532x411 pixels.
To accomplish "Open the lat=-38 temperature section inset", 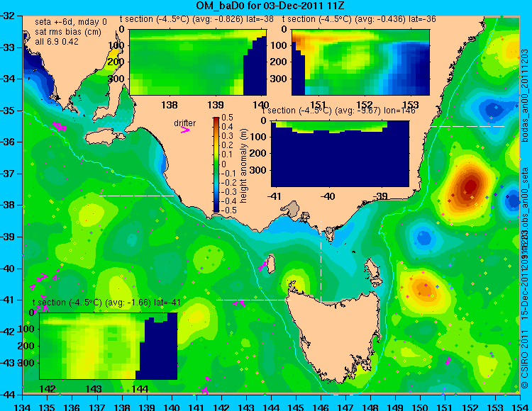I will click(x=198, y=62).
